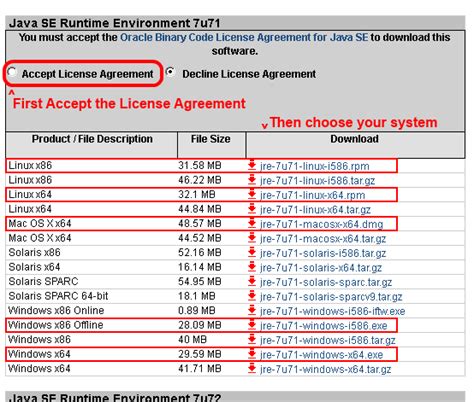Download jre-7u71-linux-i586.rpm
474x402 pixels.
point(314,166)
